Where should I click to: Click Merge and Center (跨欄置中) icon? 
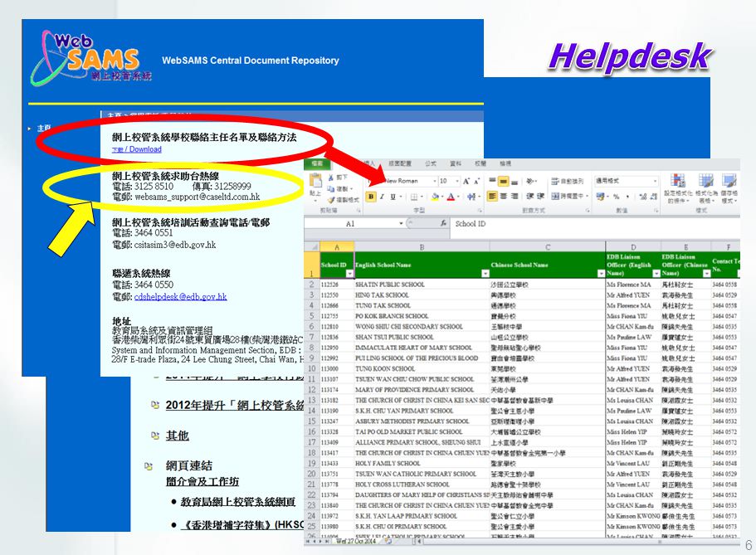pos(555,197)
